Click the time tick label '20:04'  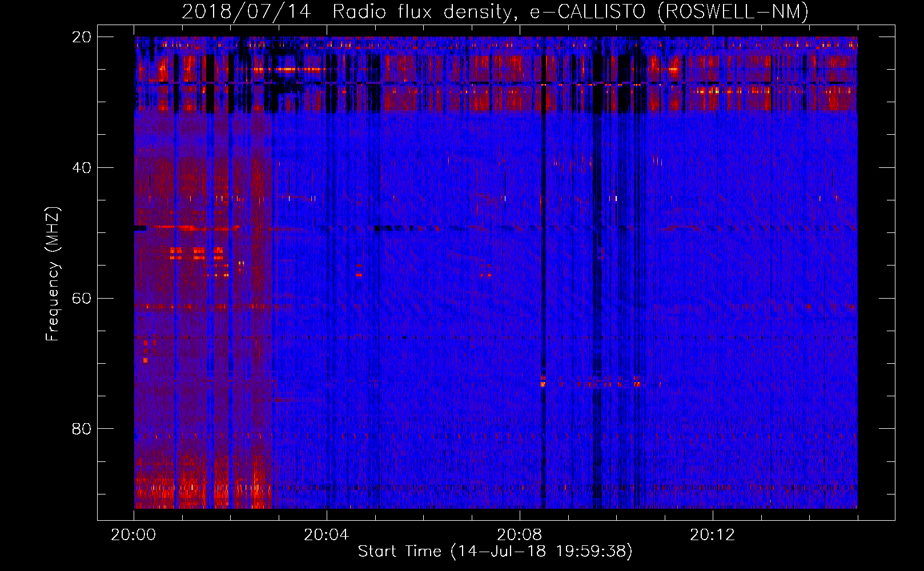coord(327,535)
